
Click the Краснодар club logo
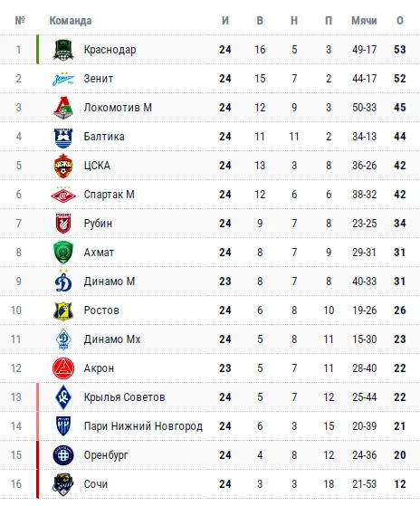tap(63, 50)
